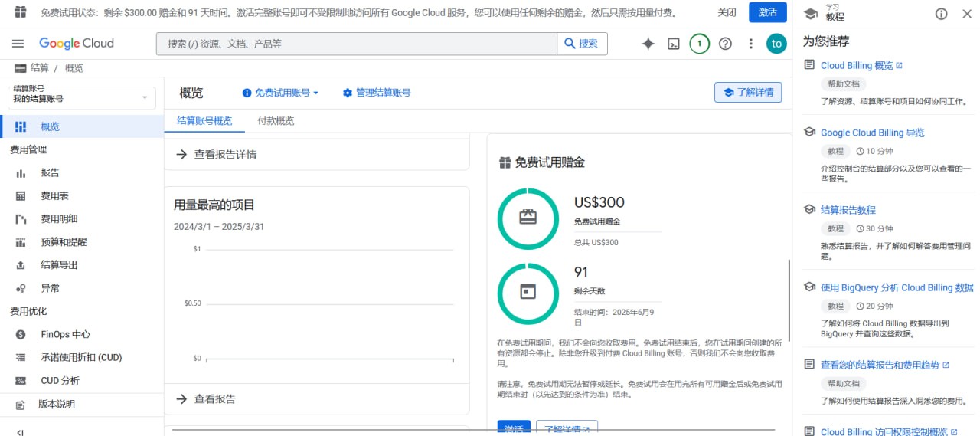The image size is (980, 436).
Task: Select 概览 in the sidebar
Action: point(82,126)
